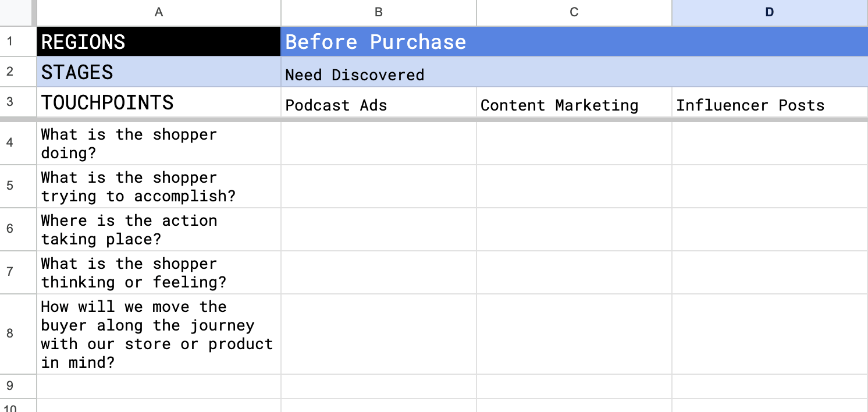
Task: Select the Content Marketing cell
Action: click(x=574, y=105)
